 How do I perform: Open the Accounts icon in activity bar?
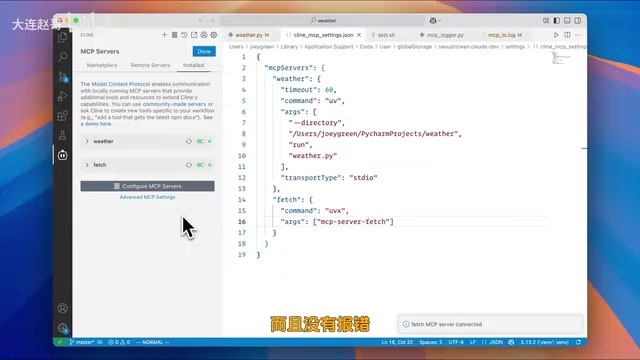coord(62,308)
